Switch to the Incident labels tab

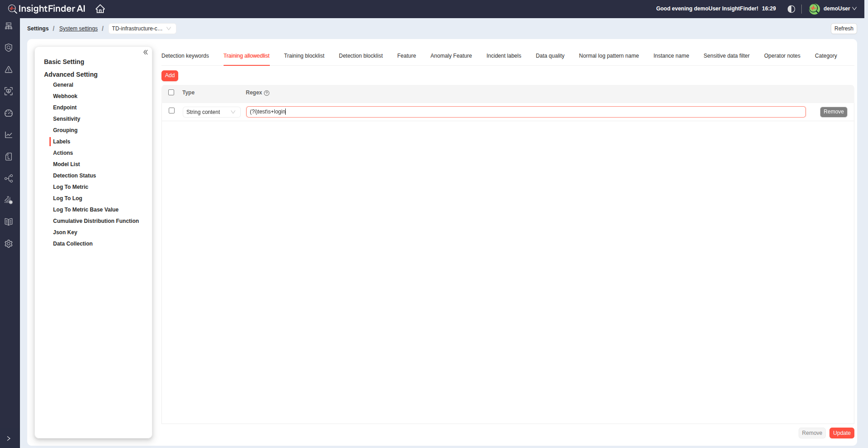503,56
